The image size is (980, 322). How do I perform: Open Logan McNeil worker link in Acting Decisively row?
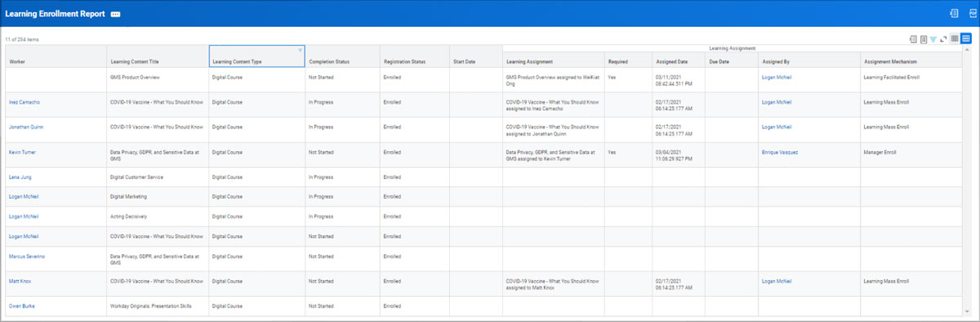pos(24,217)
